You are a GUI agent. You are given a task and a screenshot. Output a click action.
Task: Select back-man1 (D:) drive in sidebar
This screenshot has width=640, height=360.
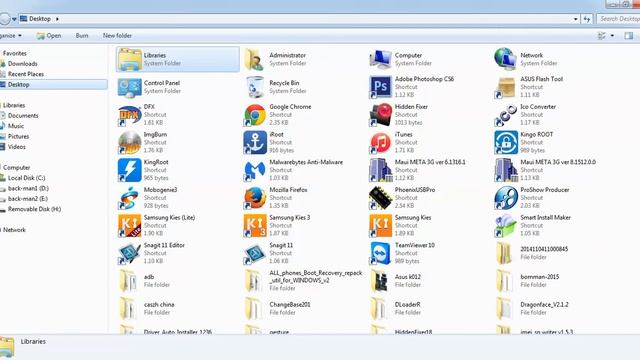click(x=28, y=189)
